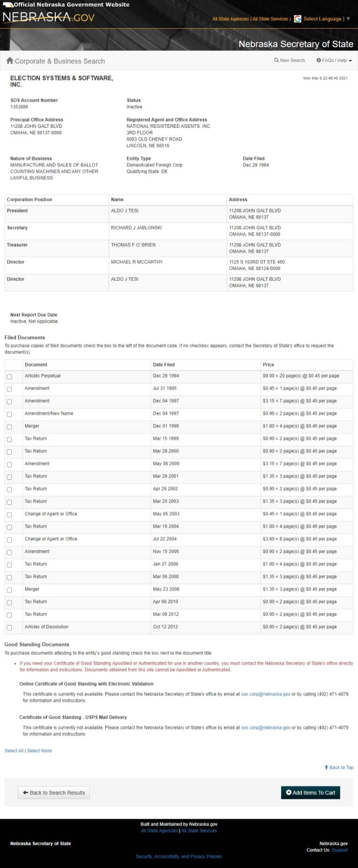
Task: Tick the Articles of Dissolution checkbox
Action: pos(10,627)
